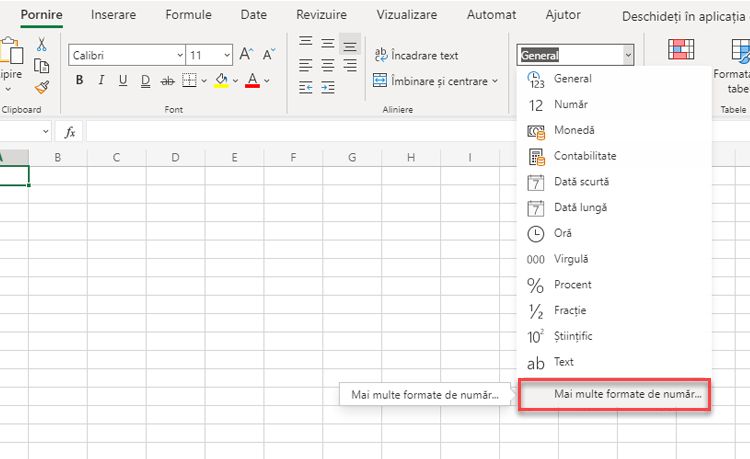Select column G header
Viewport: 750px width, 459px height.
coord(352,157)
